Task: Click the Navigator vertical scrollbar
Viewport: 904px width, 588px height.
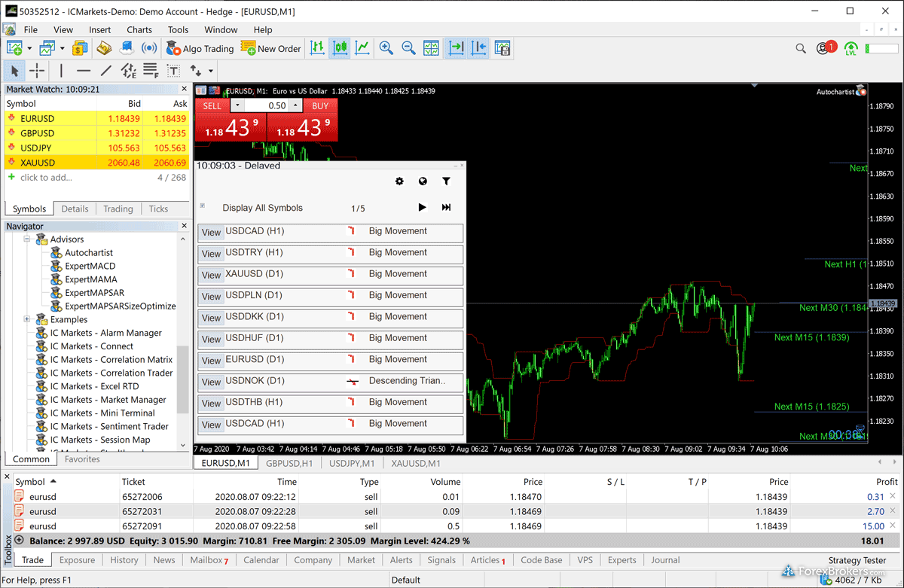Action: click(x=182, y=379)
